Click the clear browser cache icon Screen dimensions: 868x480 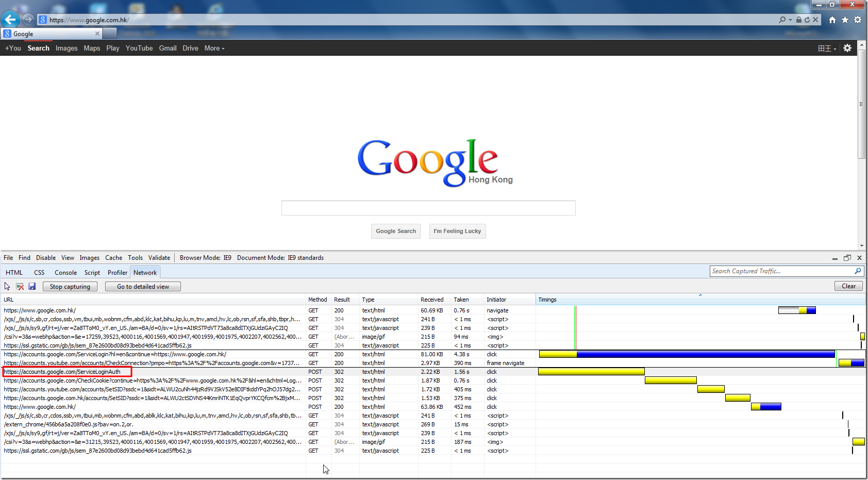pyautogui.click(x=20, y=286)
